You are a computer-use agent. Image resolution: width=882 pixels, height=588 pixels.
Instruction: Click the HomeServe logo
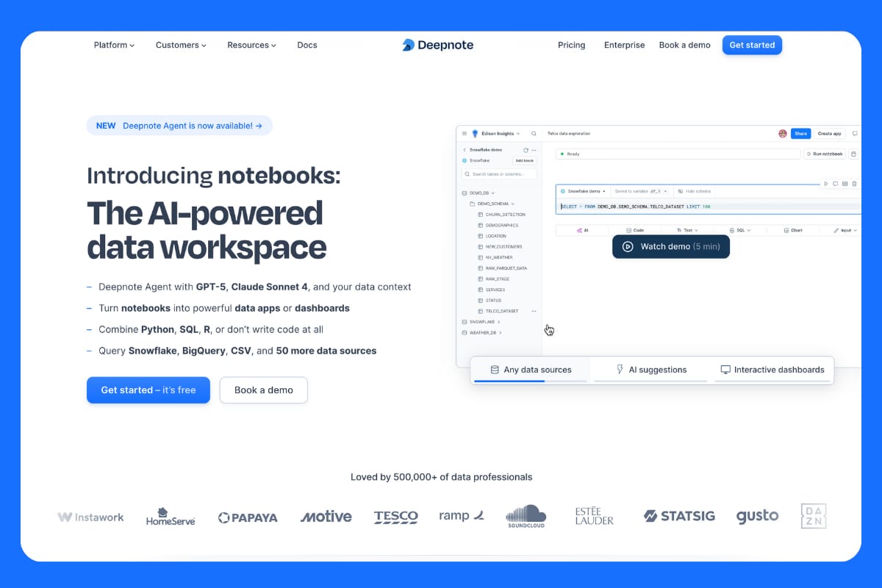coord(171,517)
